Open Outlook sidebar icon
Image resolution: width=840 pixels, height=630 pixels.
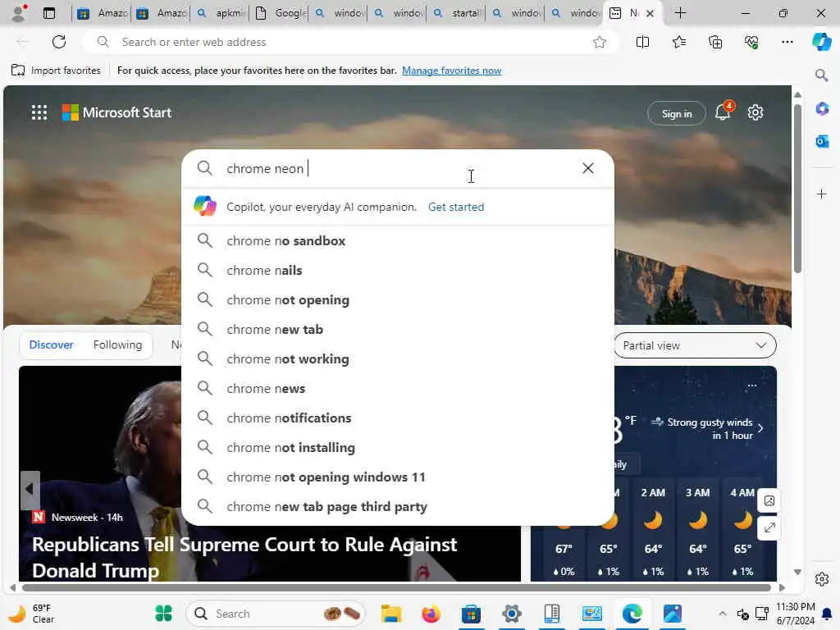pyautogui.click(x=822, y=141)
